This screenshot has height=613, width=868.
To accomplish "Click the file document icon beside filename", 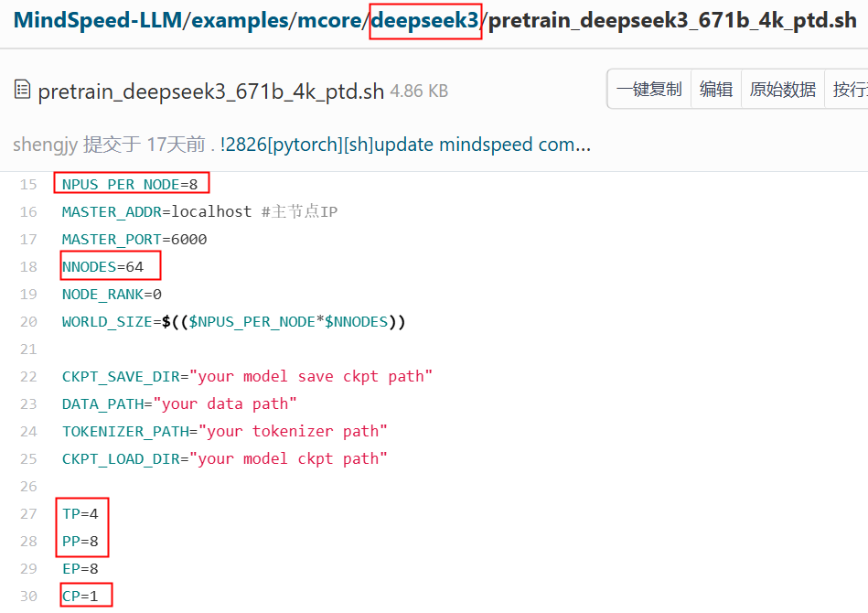I will [x=22, y=89].
